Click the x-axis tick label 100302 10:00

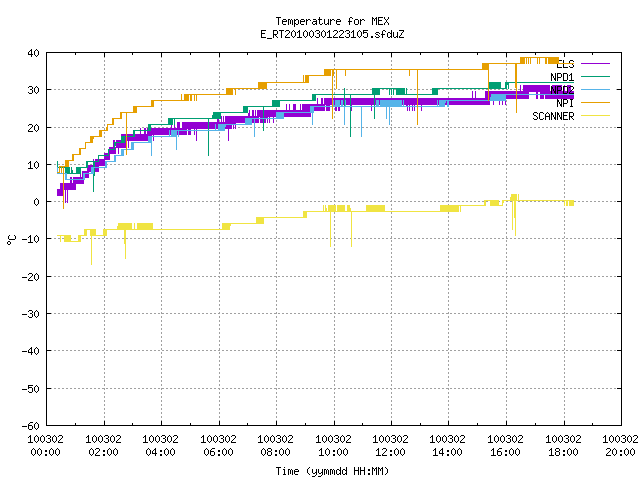[x=333, y=445]
